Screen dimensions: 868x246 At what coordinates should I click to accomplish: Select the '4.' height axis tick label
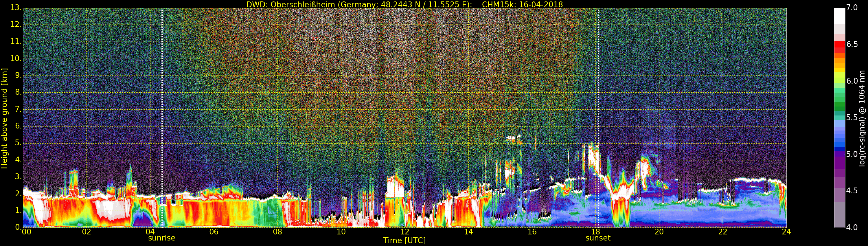(18, 160)
